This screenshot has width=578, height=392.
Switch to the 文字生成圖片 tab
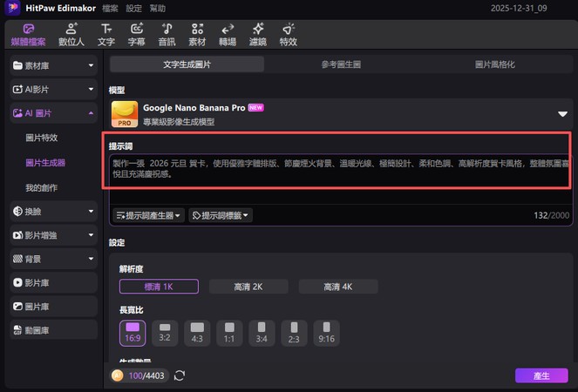[187, 64]
